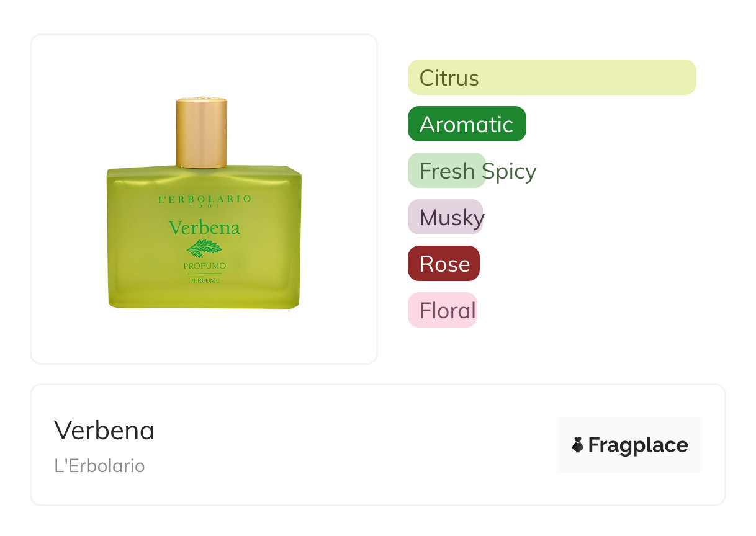
Task: Click the PERFUME text under Profumo
Action: (204, 281)
